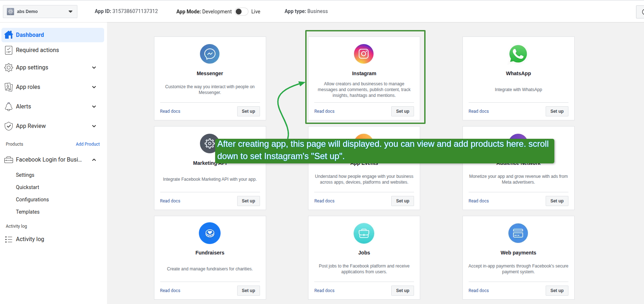This screenshot has height=304, width=644.
Task: Click the 'App type: Business' text
Action: point(306,11)
